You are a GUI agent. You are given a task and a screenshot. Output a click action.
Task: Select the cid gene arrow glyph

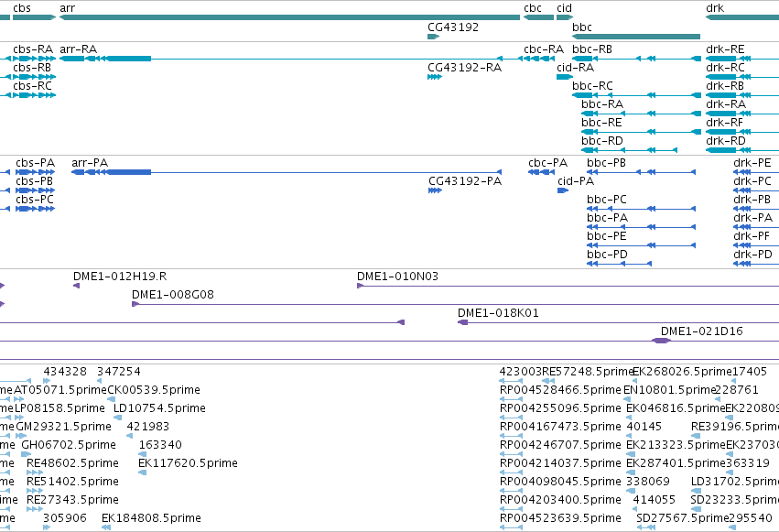tap(565, 17)
